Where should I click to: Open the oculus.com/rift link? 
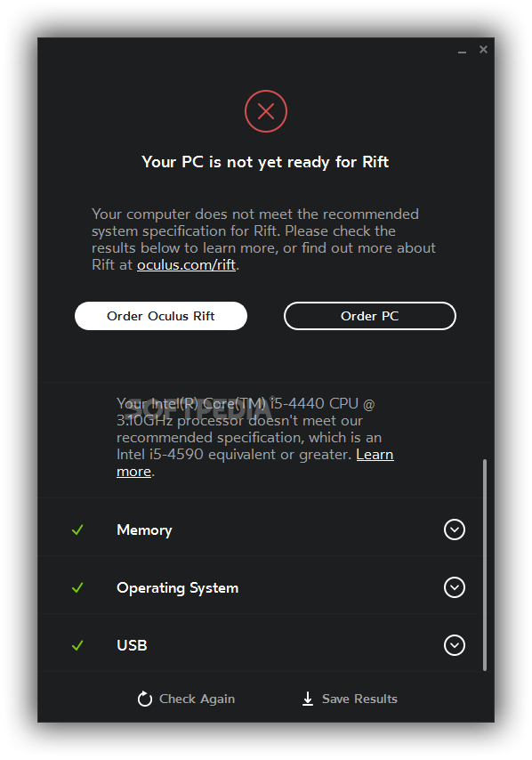tap(186, 264)
